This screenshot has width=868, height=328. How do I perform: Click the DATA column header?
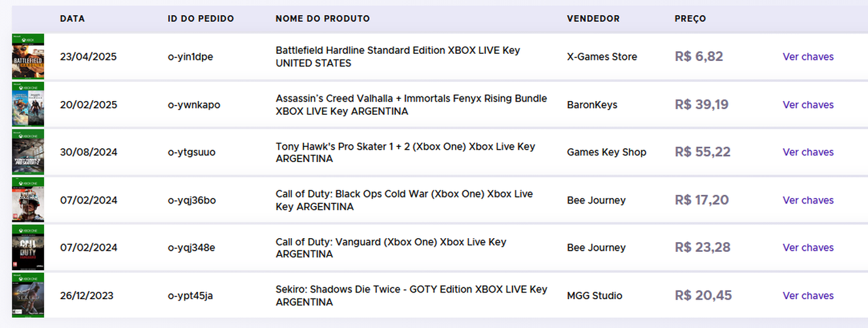click(72, 18)
